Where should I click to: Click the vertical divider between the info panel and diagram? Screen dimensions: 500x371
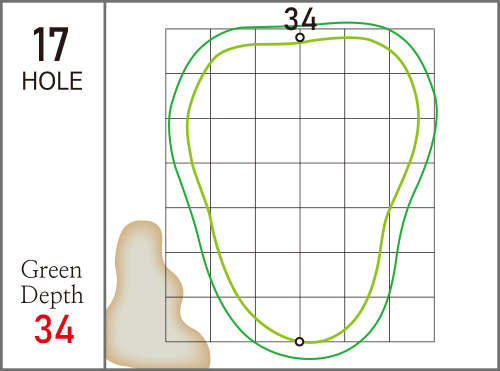coord(105,185)
